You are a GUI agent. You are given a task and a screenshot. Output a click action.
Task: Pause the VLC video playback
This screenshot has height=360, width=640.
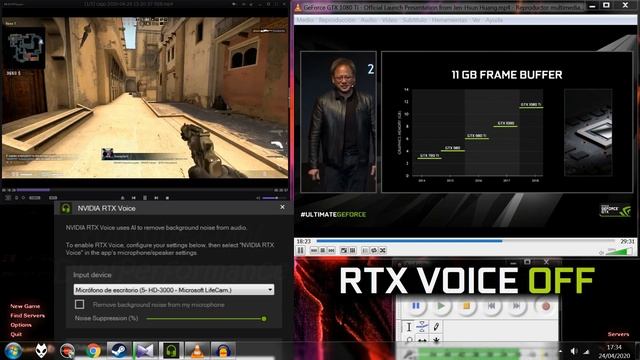300,250
